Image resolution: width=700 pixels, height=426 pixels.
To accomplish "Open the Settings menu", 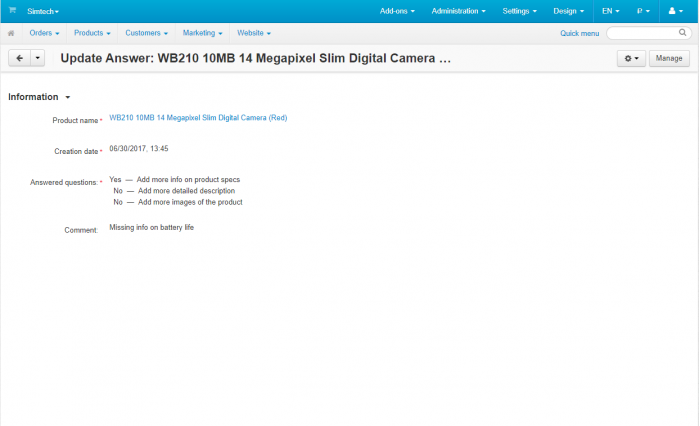I will [519, 11].
